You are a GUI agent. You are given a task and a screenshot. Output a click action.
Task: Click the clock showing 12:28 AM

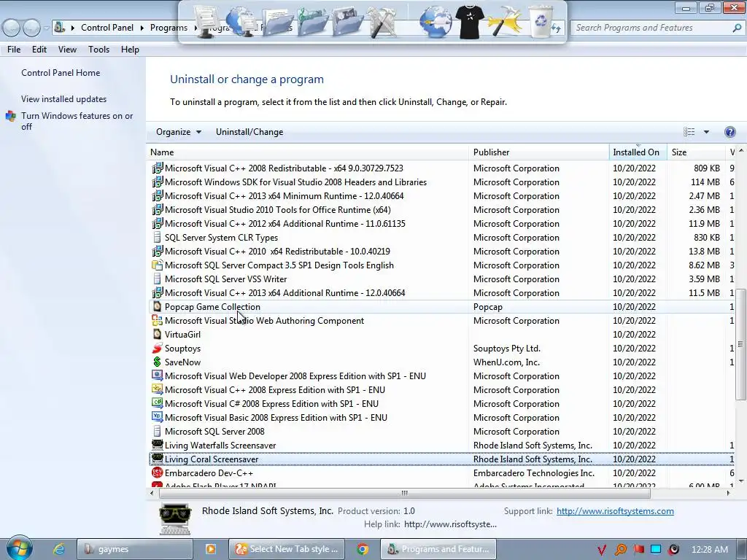coord(709,550)
